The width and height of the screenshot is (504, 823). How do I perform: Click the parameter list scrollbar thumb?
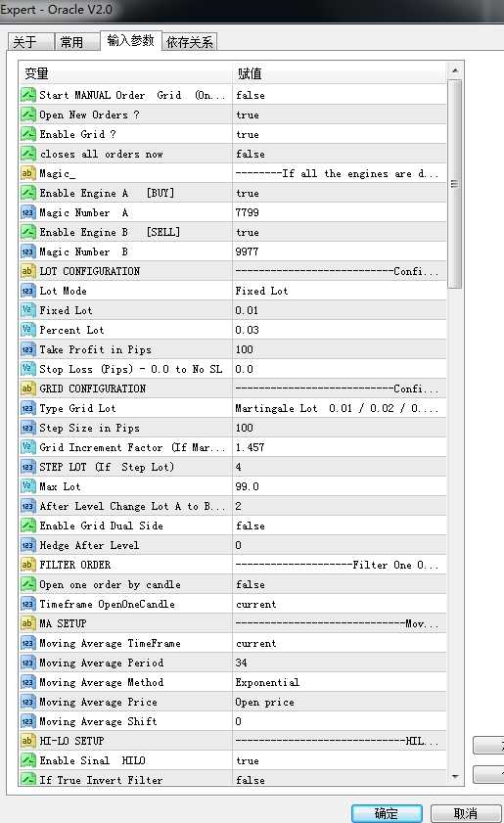point(455,184)
